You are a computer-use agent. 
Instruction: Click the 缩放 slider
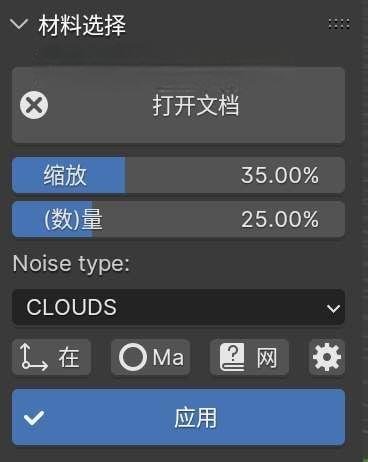[x=178, y=175]
